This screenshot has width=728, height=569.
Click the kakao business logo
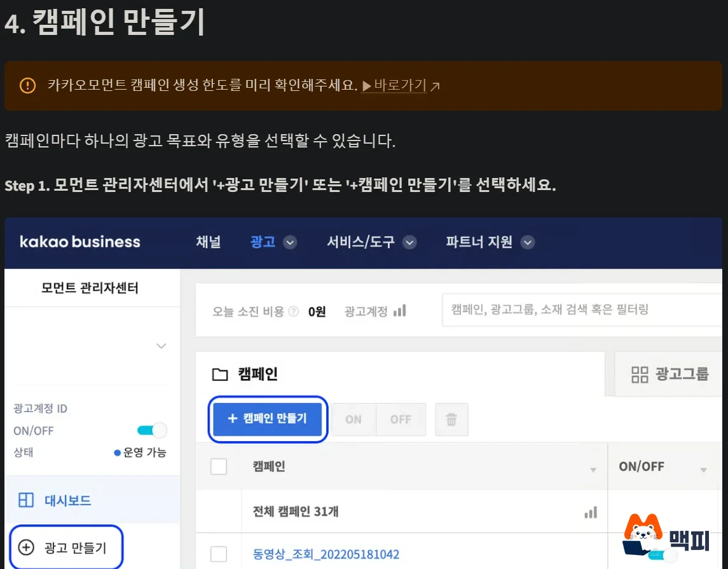80,242
